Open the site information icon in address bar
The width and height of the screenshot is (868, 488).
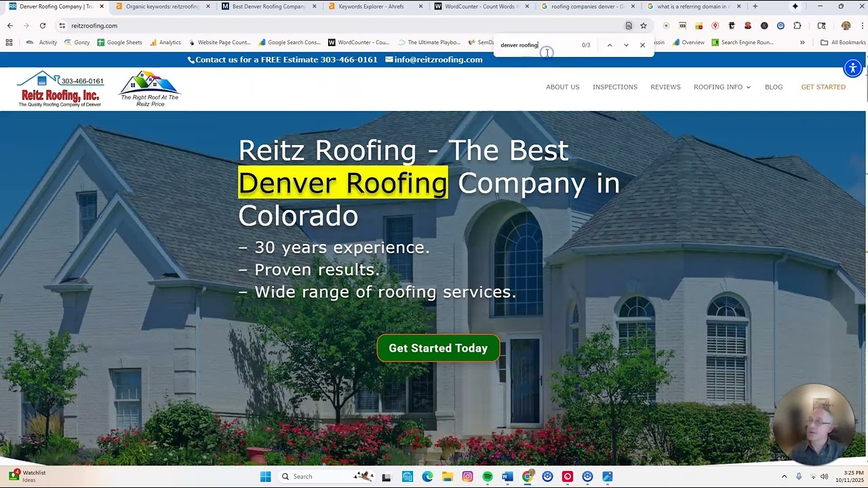coord(62,26)
